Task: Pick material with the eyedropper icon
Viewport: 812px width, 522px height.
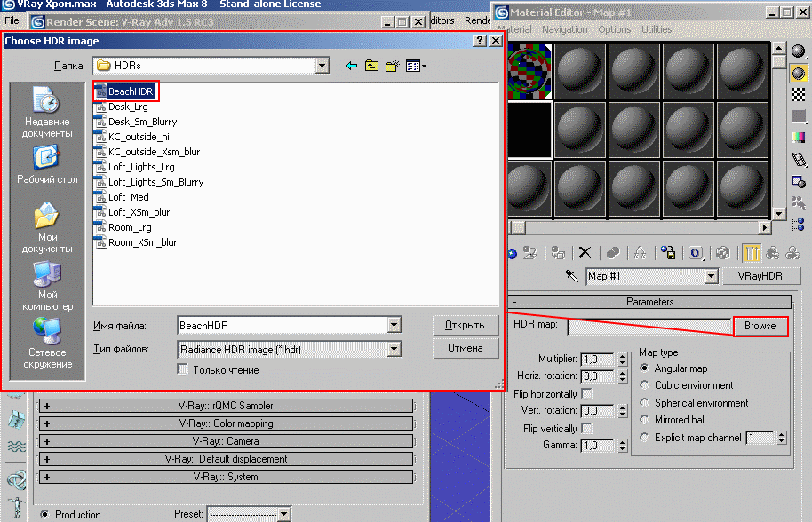Action: point(572,276)
